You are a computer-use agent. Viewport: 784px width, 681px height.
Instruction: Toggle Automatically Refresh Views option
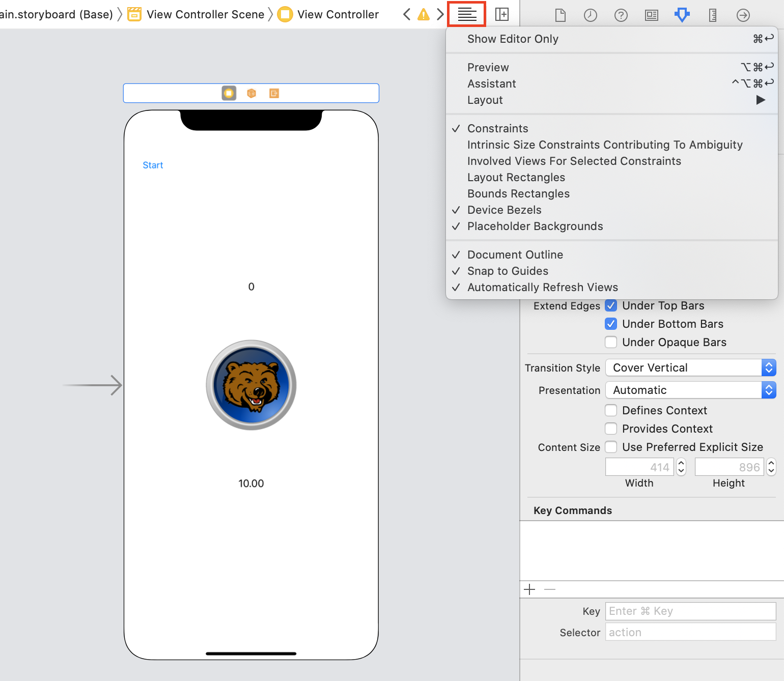pyautogui.click(x=612, y=287)
